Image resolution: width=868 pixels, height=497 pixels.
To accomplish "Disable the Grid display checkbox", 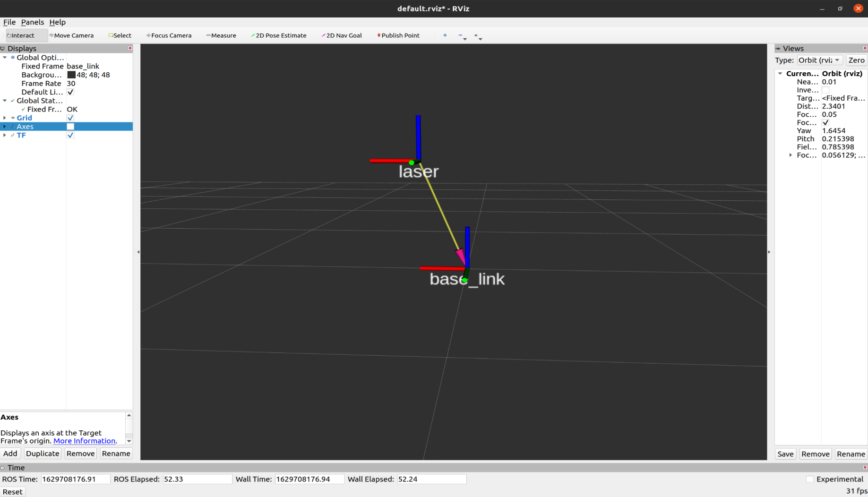I will 70,118.
